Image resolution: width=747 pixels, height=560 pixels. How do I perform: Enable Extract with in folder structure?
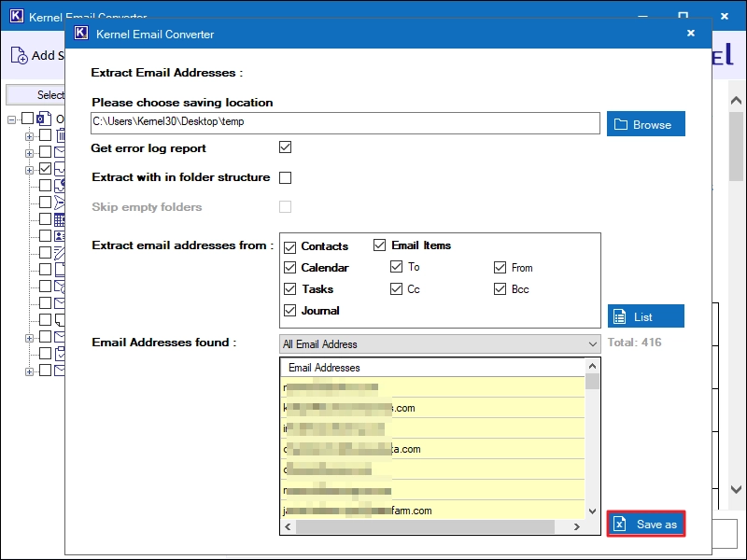pos(285,177)
